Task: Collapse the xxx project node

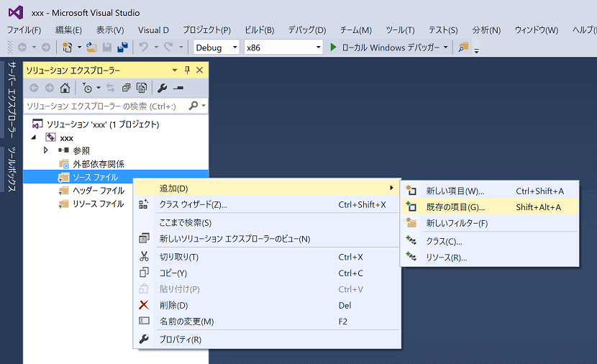Action: tap(34, 137)
